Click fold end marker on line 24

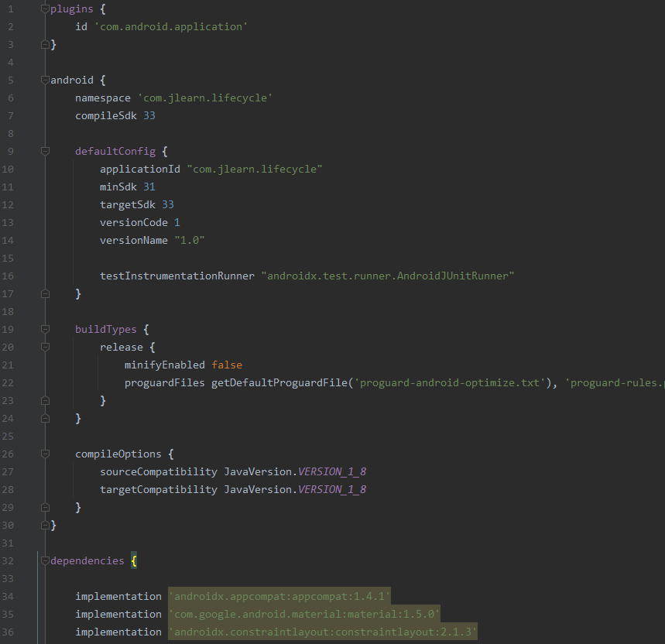(45, 419)
